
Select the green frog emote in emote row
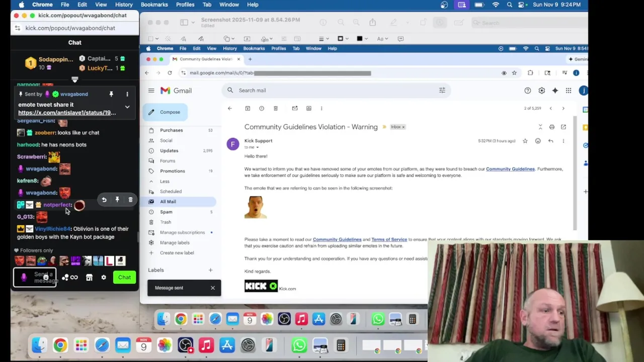click(x=42, y=260)
